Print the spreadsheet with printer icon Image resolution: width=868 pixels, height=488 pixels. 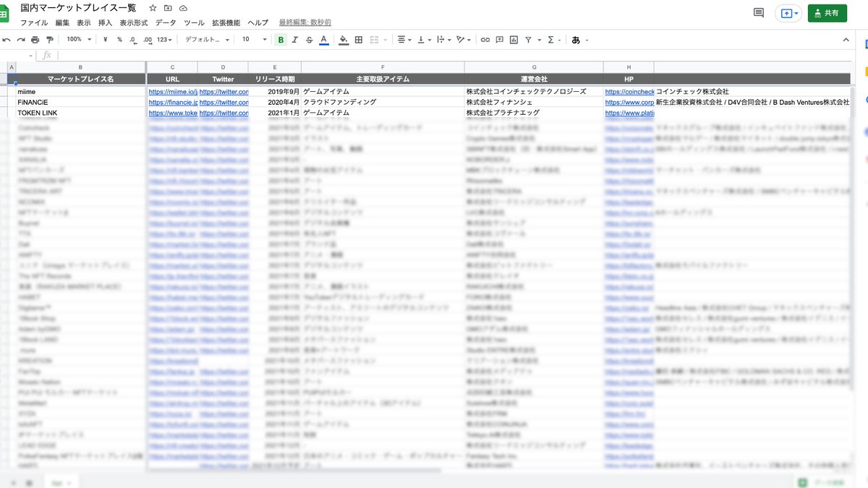tap(35, 40)
